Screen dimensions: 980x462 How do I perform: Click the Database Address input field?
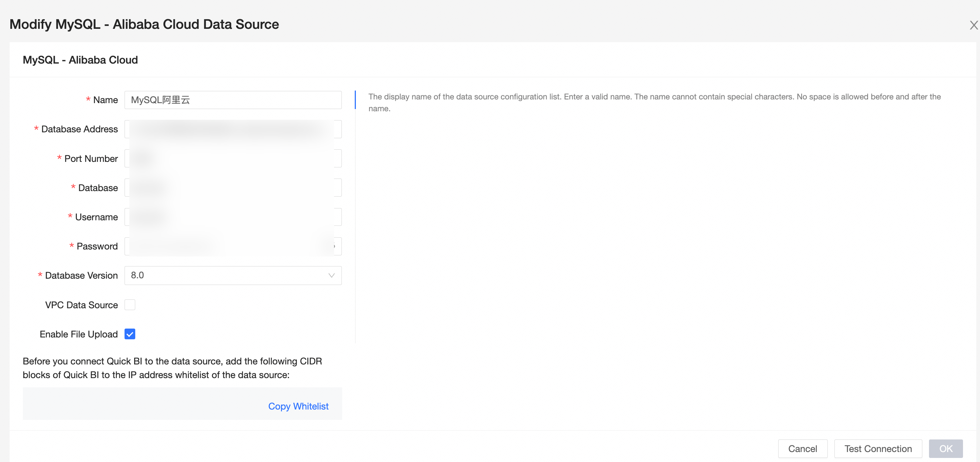(x=233, y=129)
